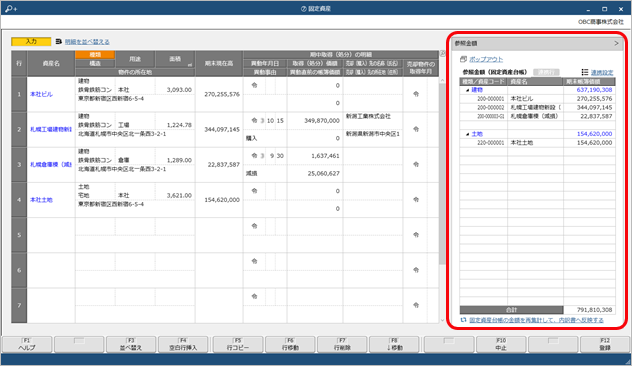Click the 明細を並べ替える link
This screenshot has height=366, width=632.
coord(87,42)
